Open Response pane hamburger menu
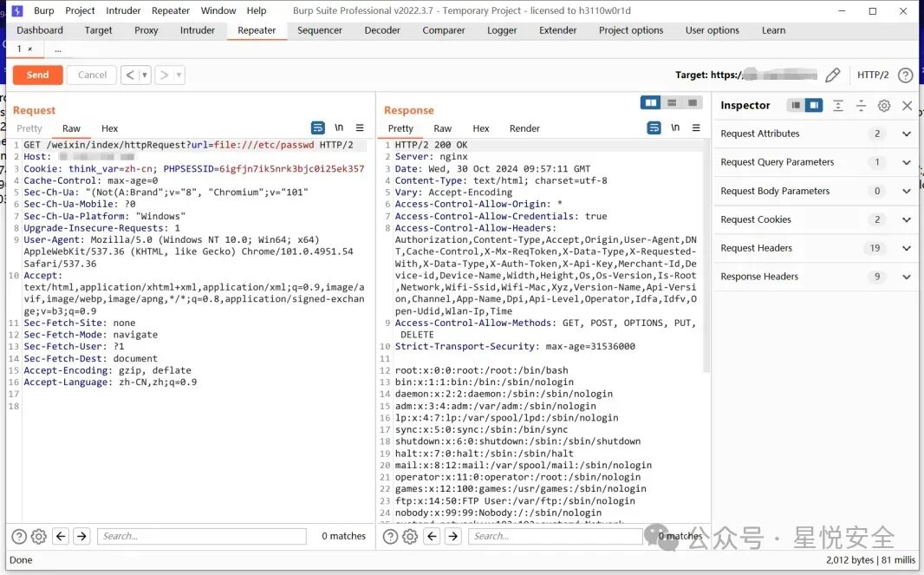Screen dimensions: 924x575 [x=696, y=127]
